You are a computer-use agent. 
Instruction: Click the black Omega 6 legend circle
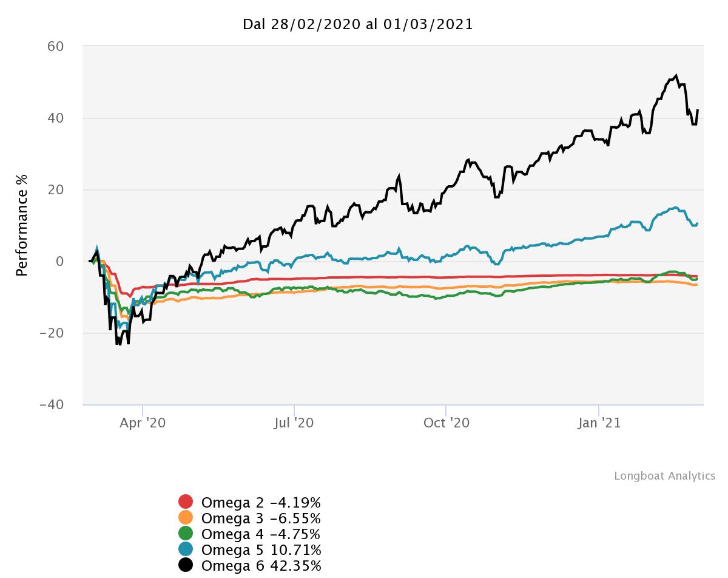coord(186,565)
